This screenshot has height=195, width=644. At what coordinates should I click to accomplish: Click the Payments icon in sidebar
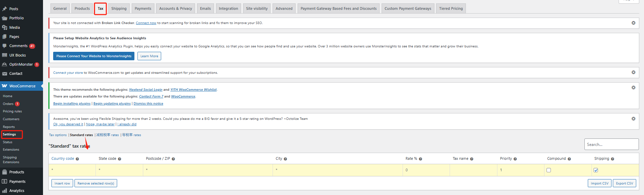[4, 181]
